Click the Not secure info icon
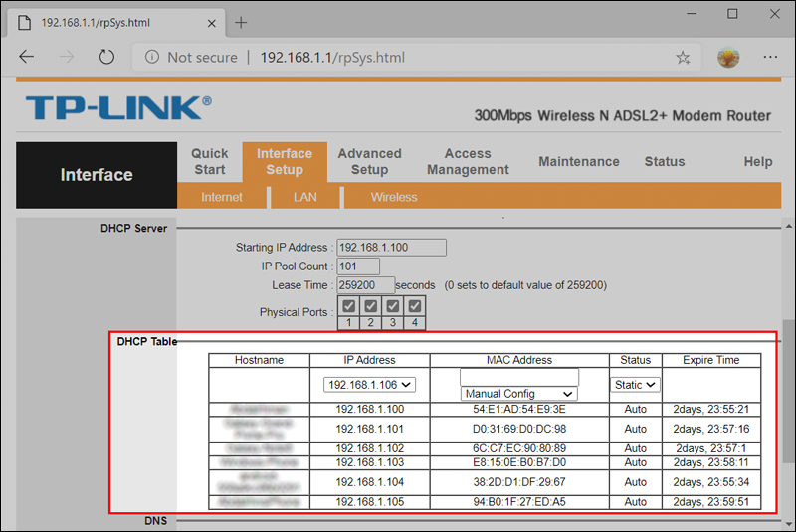The height and width of the screenshot is (532, 796). pyautogui.click(x=151, y=58)
